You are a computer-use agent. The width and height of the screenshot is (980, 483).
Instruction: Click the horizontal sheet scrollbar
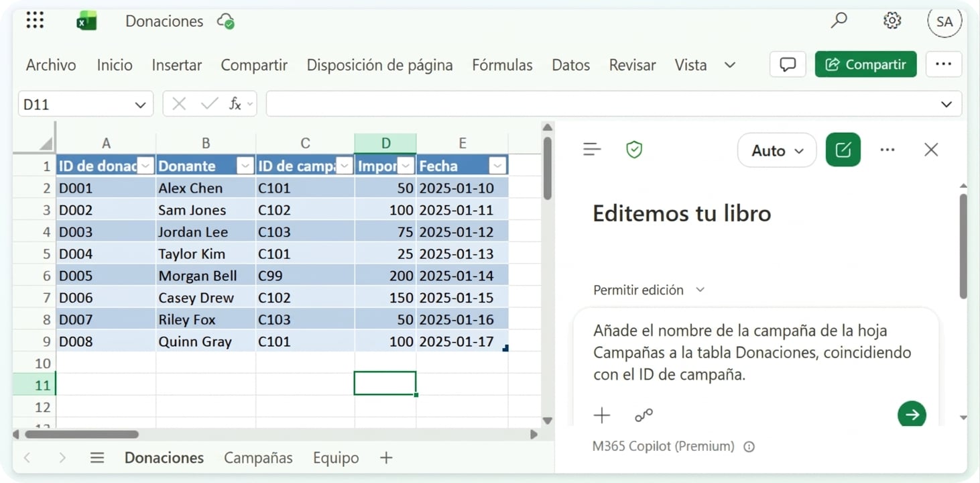[82, 435]
